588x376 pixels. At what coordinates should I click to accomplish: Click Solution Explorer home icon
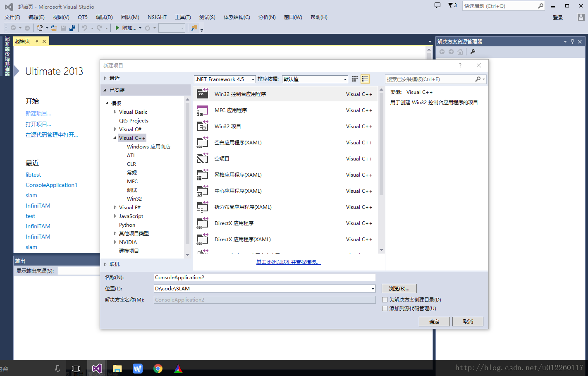460,52
